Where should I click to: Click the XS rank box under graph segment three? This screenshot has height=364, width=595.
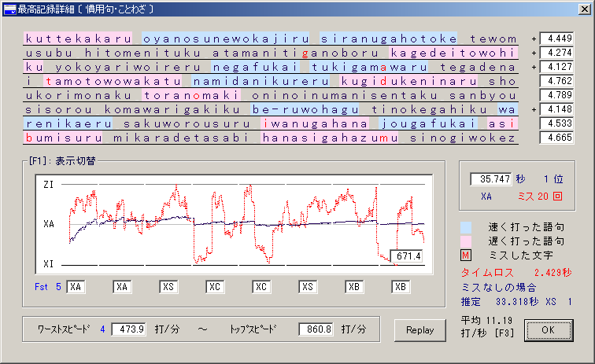(x=168, y=287)
